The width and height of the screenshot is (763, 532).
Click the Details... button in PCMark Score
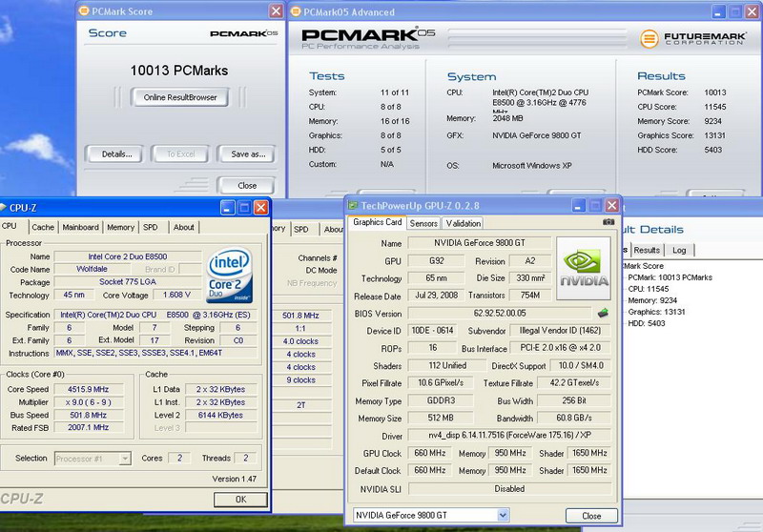116,154
